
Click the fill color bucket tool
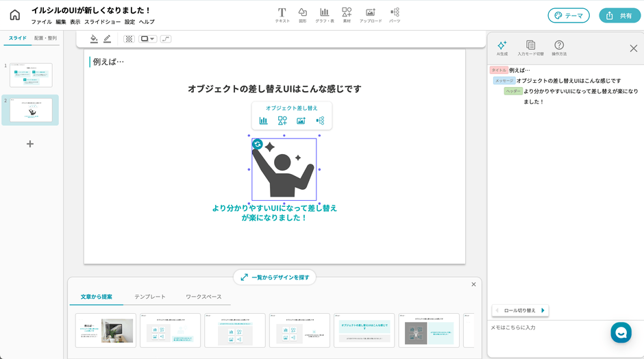click(x=94, y=39)
